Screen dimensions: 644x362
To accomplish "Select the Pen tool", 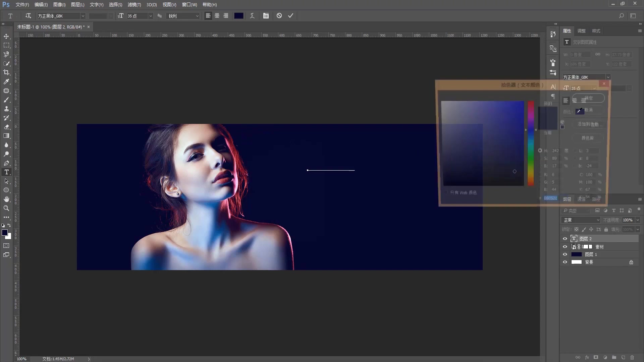I will pyautogui.click(x=6, y=163).
